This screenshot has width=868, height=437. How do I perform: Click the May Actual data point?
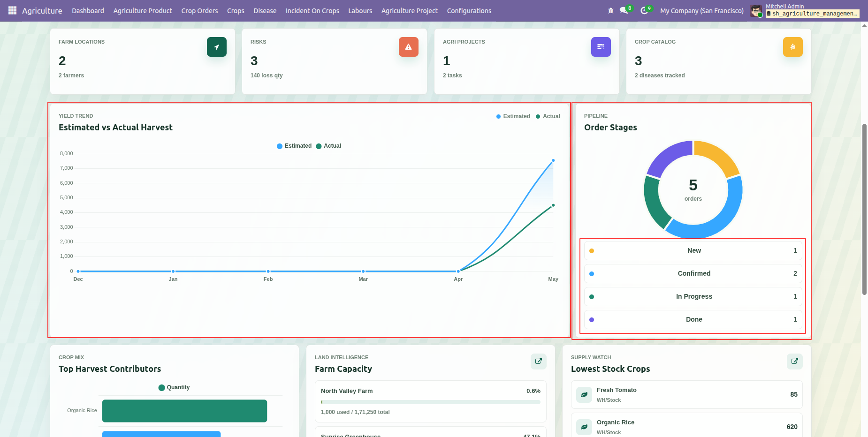(x=553, y=205)
